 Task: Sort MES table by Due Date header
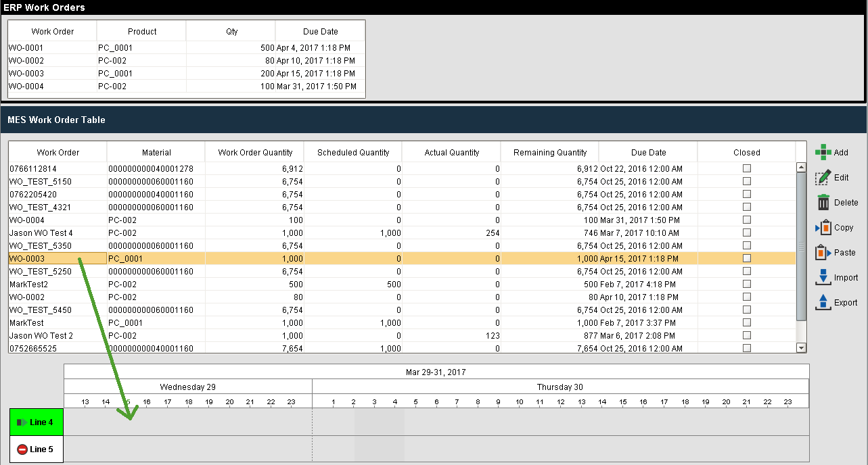648,152
